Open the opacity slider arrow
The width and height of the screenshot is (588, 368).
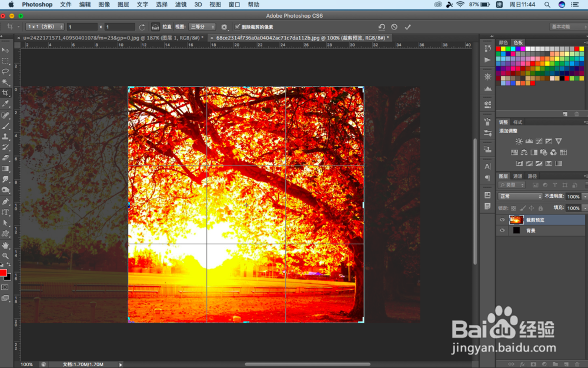(584, 197)
